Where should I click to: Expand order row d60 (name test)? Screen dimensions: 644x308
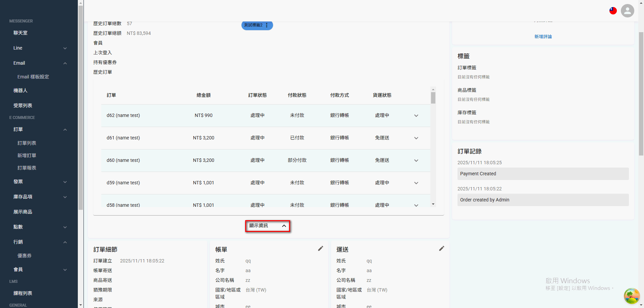[x=416, y=161]
